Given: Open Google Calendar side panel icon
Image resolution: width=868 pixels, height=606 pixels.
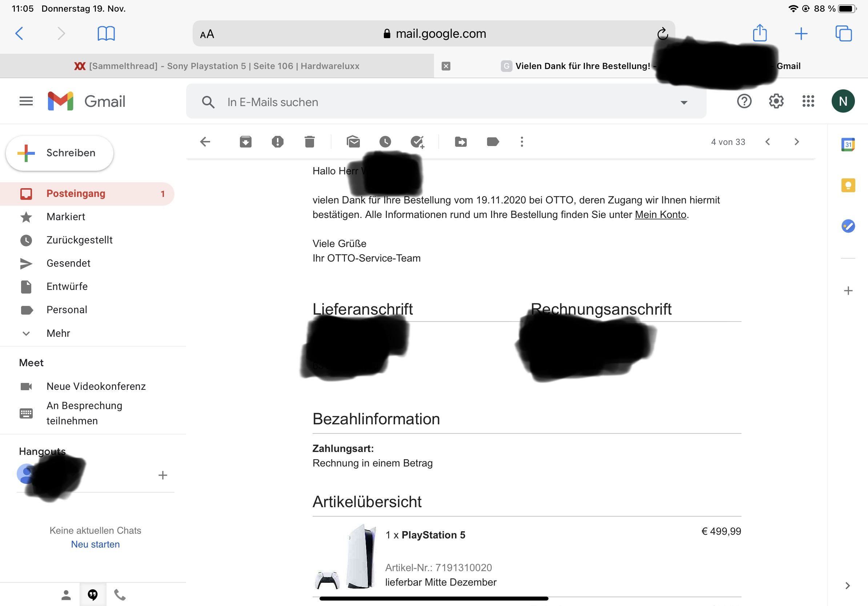Looking at the screenshot, I should point(848,145).
